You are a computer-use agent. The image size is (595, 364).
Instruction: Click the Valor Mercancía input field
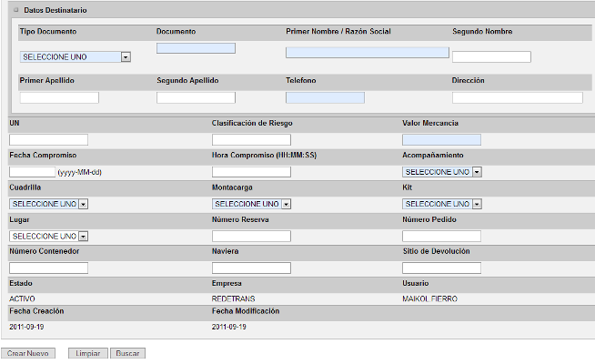(441, 139)
